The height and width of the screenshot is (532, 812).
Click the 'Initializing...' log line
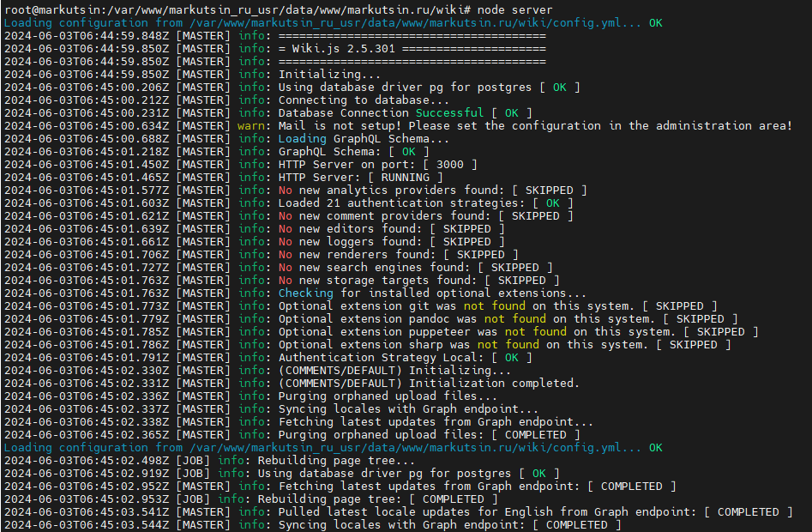pyautogui.click(x=192, y=74)
